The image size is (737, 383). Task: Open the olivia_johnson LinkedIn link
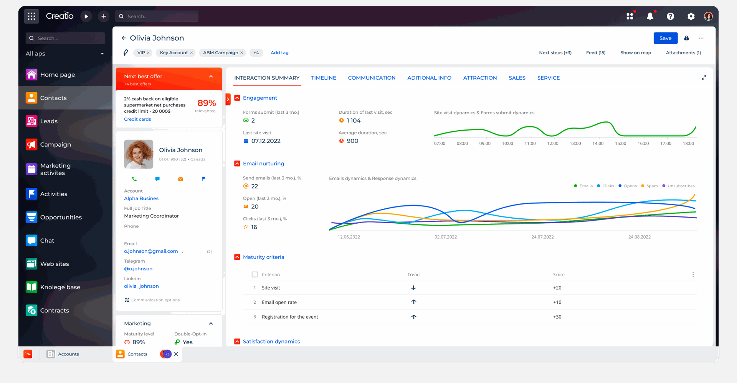[x=141, y=286]
